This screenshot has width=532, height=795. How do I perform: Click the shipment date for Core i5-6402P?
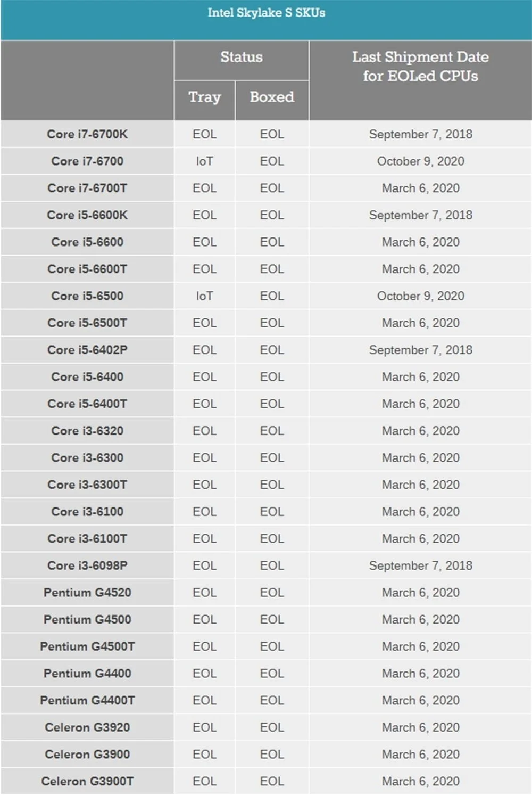(420, 350)
